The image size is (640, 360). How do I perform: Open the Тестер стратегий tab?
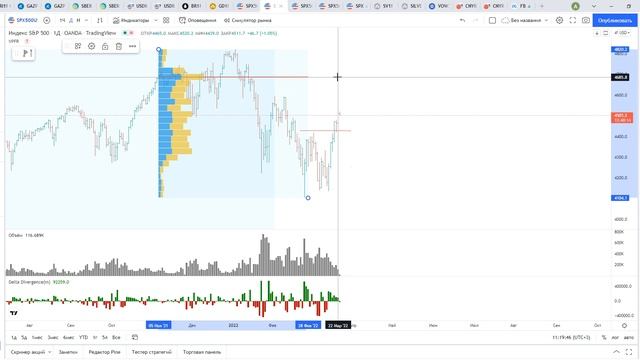[152, 352]
